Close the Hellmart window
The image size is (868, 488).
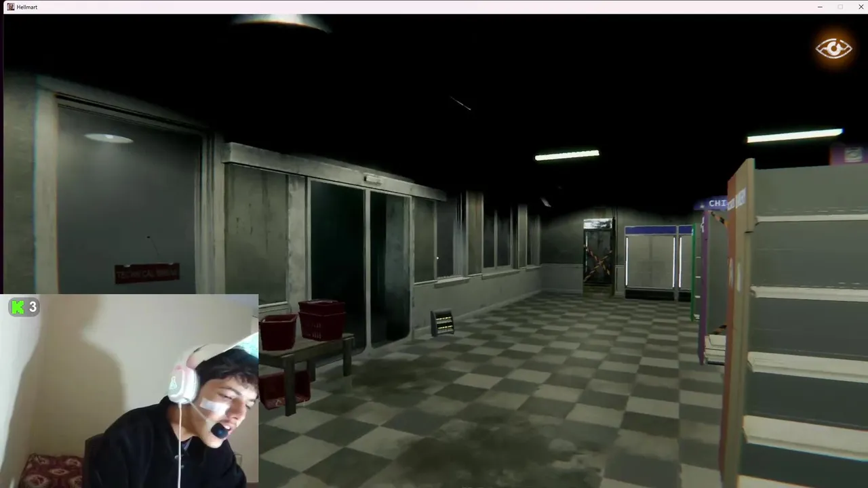click(861, 7)
